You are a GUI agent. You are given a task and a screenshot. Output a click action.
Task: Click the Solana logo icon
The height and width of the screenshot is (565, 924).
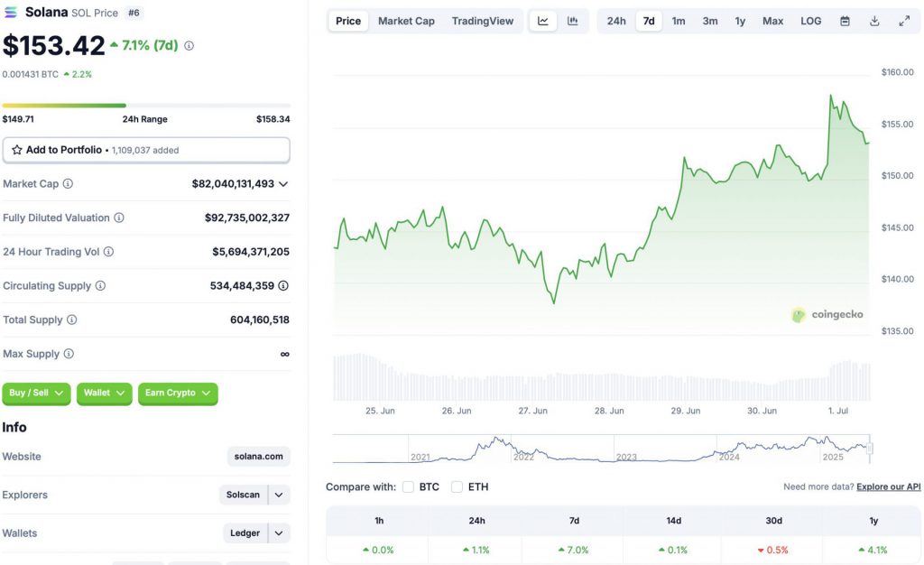[11, 13]
